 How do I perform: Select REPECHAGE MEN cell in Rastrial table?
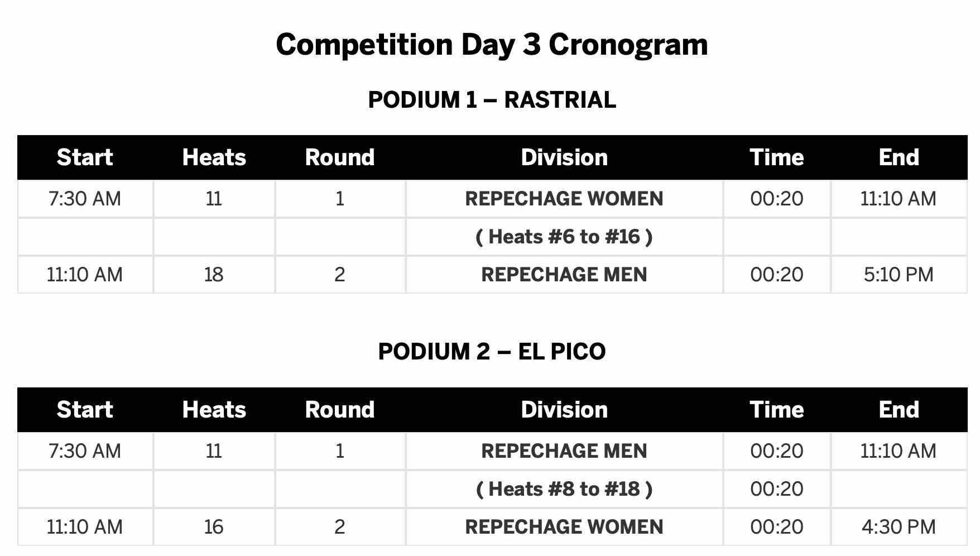pos(564,275)
